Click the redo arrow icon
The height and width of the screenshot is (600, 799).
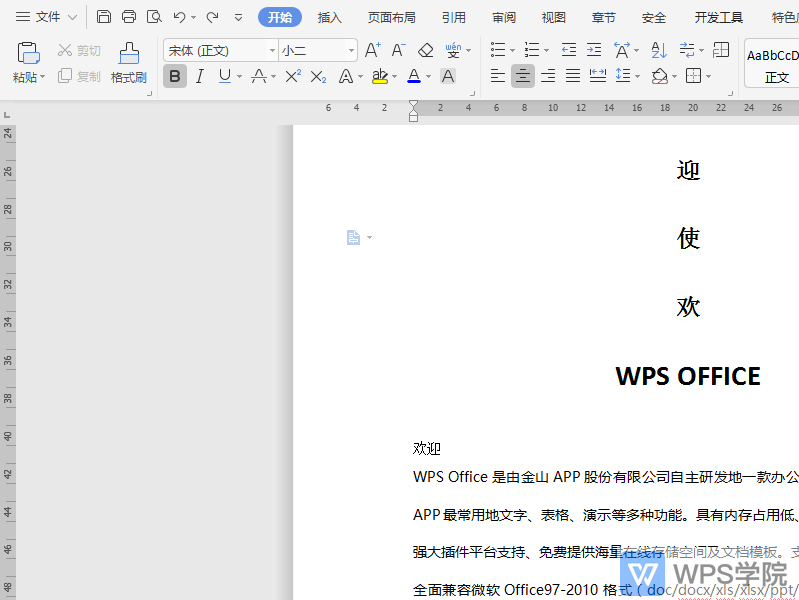click(x=212, y=17)
